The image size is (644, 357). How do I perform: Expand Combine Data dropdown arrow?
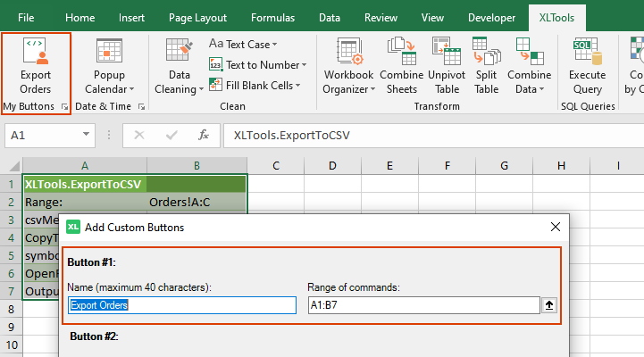541,89
